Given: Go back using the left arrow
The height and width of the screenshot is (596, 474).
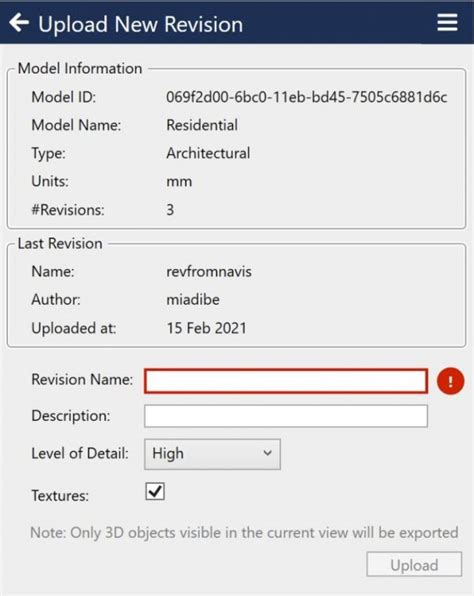Looking at the screenshot, I should click(x=19, y=23).
